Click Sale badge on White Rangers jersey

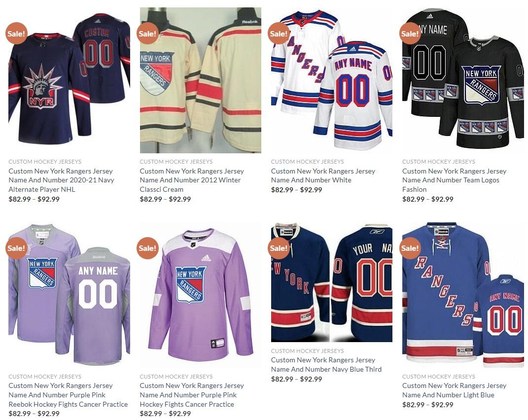click(x=279, y=34)
